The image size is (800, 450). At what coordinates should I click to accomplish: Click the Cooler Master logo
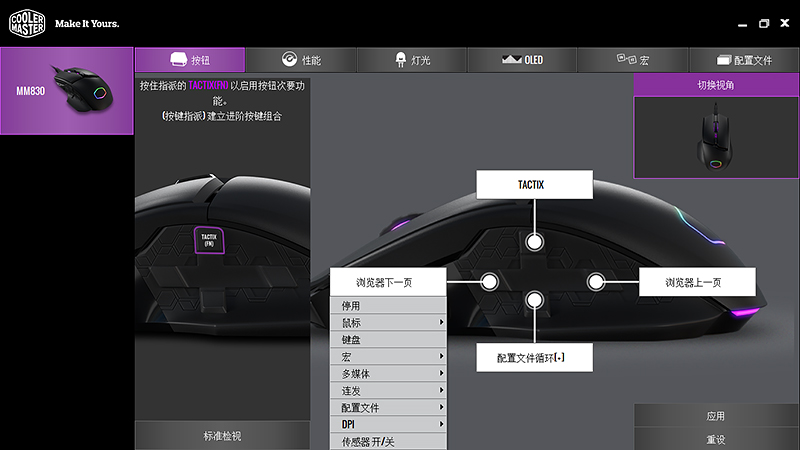click(27, 23)
